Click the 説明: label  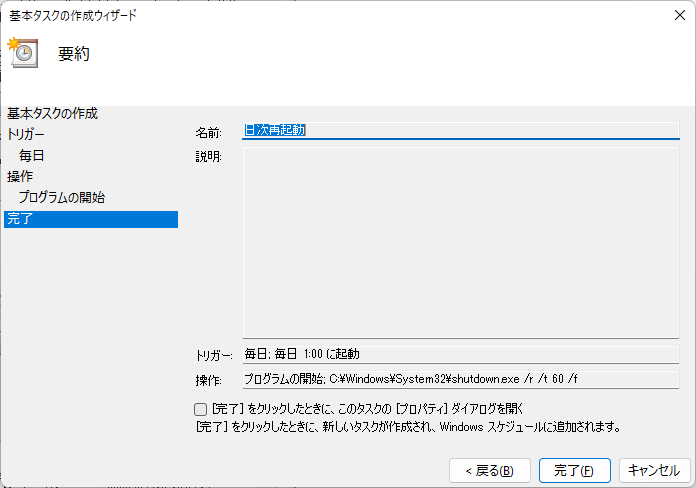coord(209,157)
